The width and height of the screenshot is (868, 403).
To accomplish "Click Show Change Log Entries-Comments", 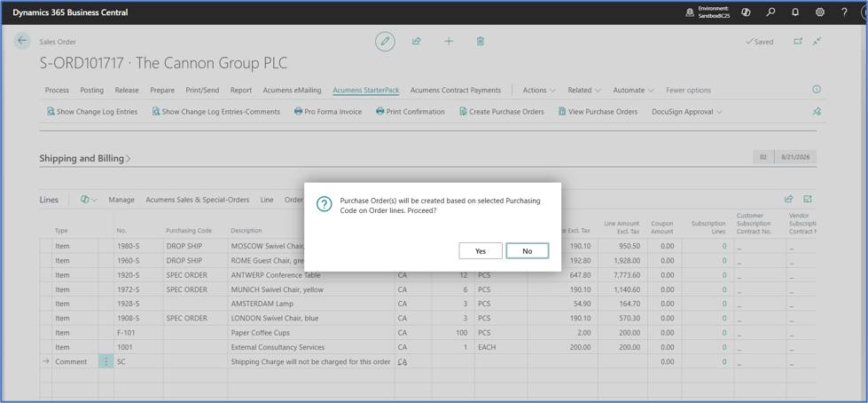I will pyautogui.click(x=216, y=112).
